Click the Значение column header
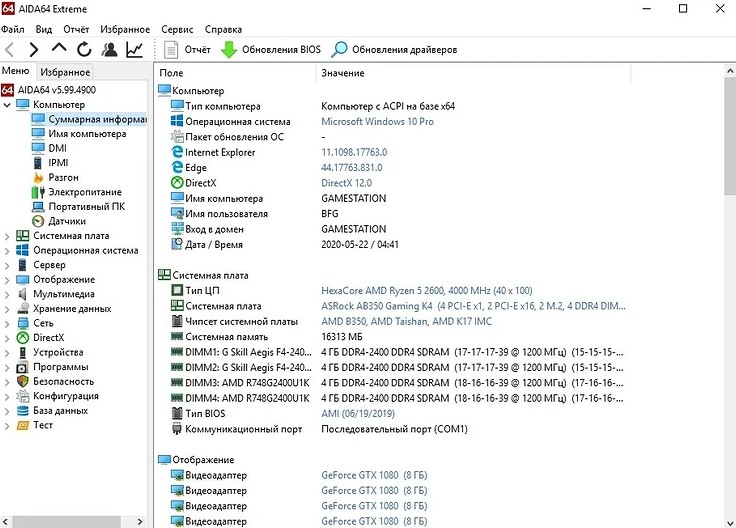The height and width of the screenshot is (528, 736). coord(474,73)
